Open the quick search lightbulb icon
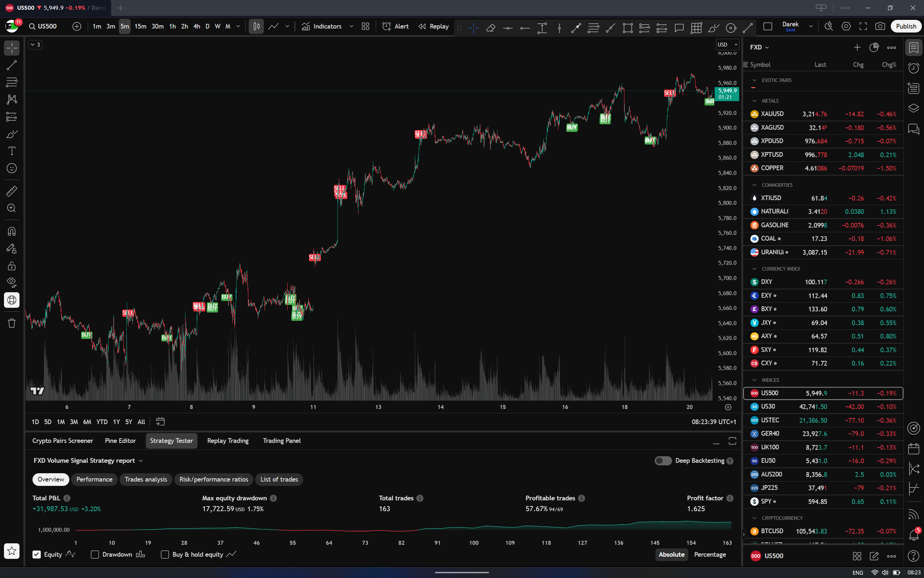Image resolution: width=924 pixels, height=578 pixels. click(x=829, y=26)
